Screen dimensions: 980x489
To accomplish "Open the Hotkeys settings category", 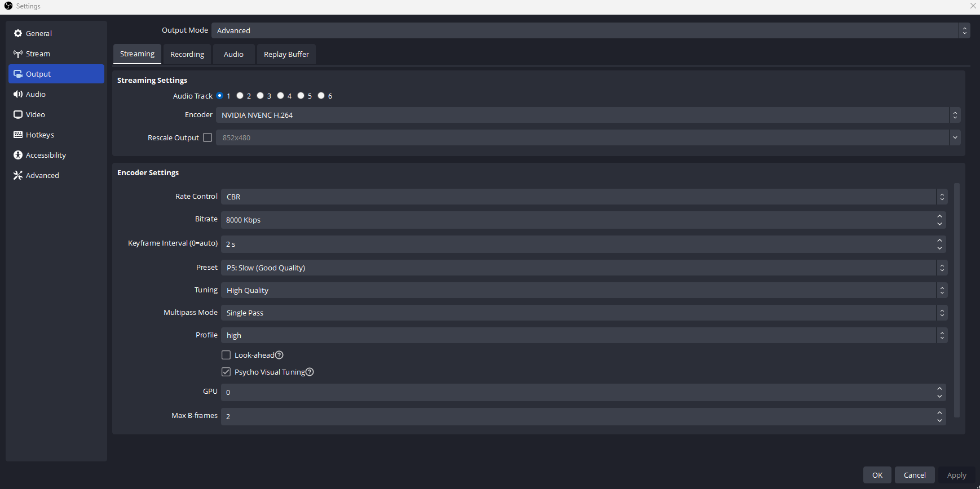I will (56, 135).
